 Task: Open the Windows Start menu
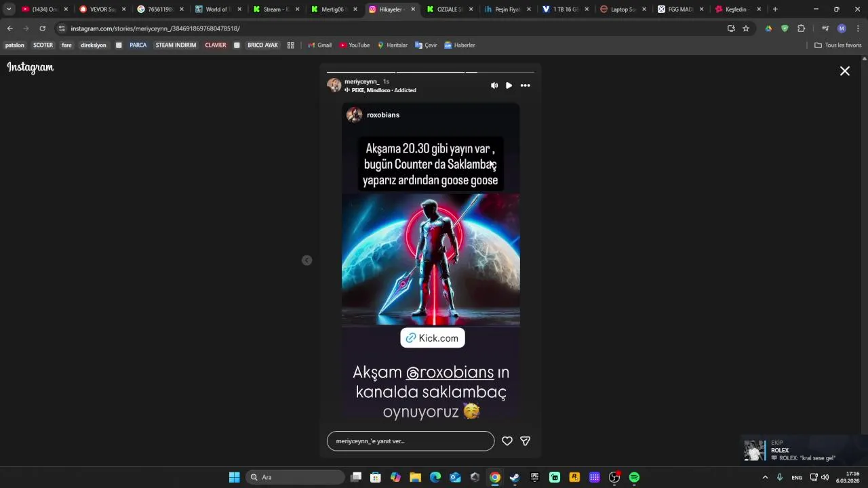pos(234,477)
